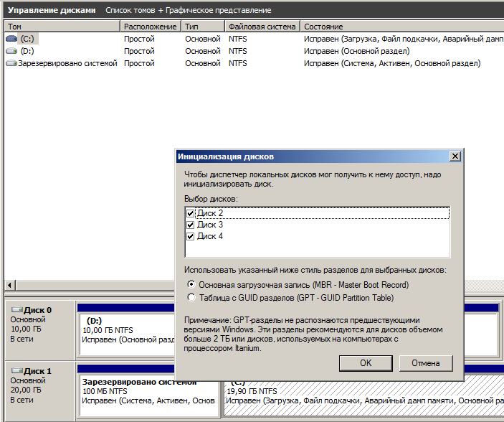Choose GPT GUID Partition Table option
This screenshot has width=504, height=422.
191,297
